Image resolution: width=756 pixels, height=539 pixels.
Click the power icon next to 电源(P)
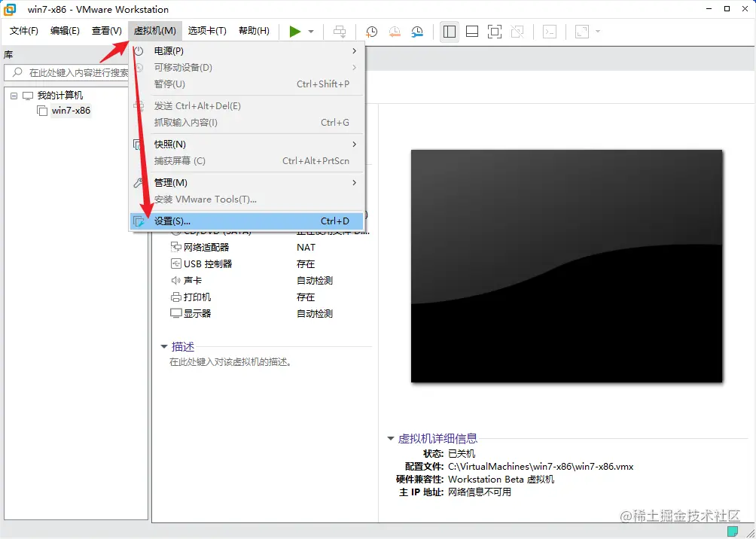click(139, 51)
